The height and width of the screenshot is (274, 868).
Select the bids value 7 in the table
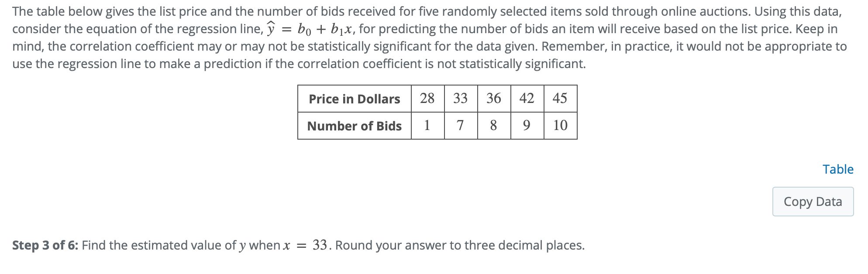pos(460,126)
